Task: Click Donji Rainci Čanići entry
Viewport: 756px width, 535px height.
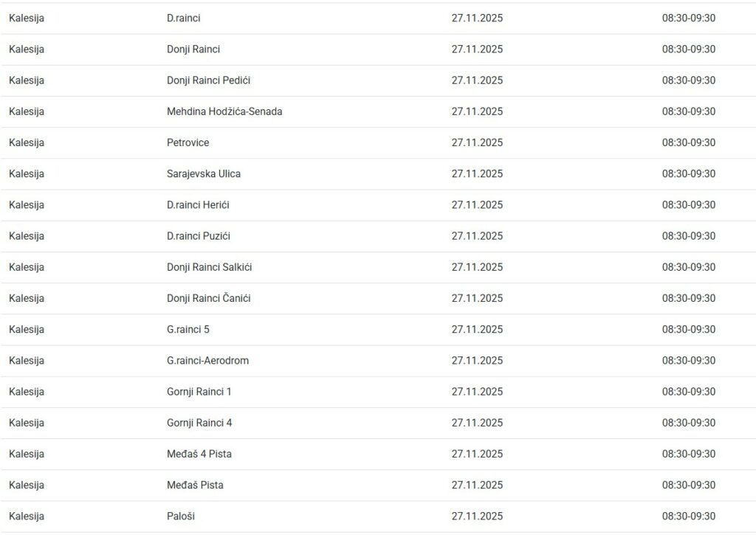Action: pos(208,298)
